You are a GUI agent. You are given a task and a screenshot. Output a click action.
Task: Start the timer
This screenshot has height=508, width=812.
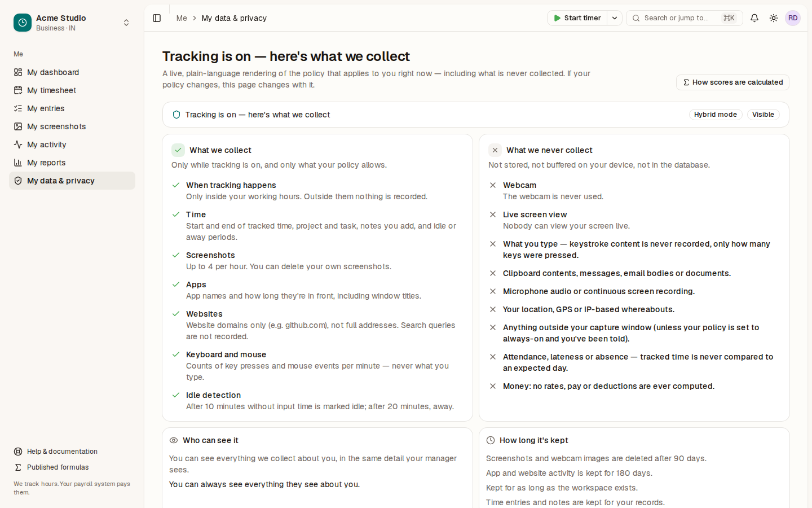tap(577, 18)
